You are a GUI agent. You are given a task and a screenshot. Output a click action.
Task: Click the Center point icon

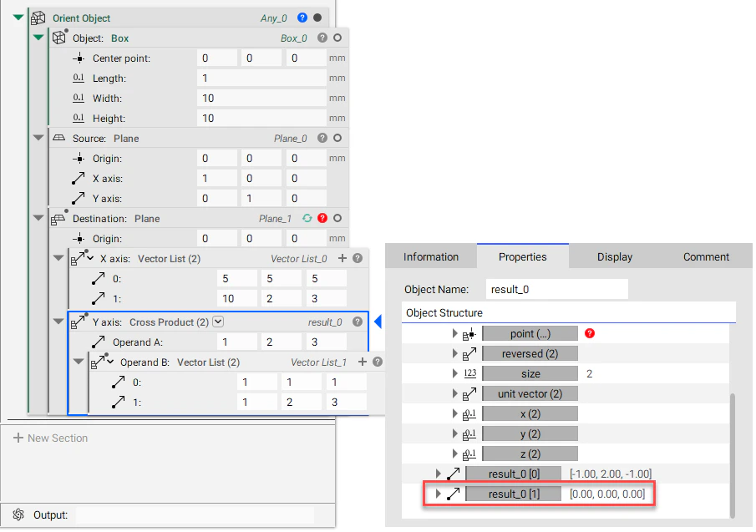(79, 58)
